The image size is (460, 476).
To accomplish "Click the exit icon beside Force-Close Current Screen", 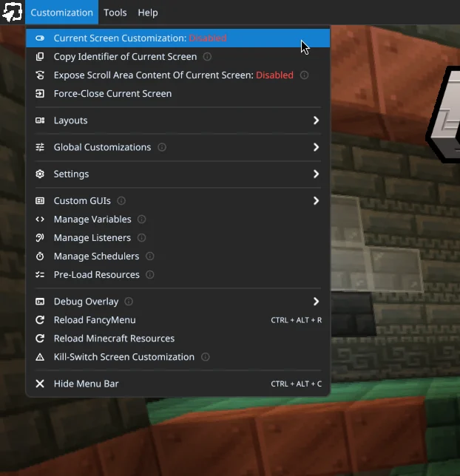I will pyautogui.click(x=40, y=93).
